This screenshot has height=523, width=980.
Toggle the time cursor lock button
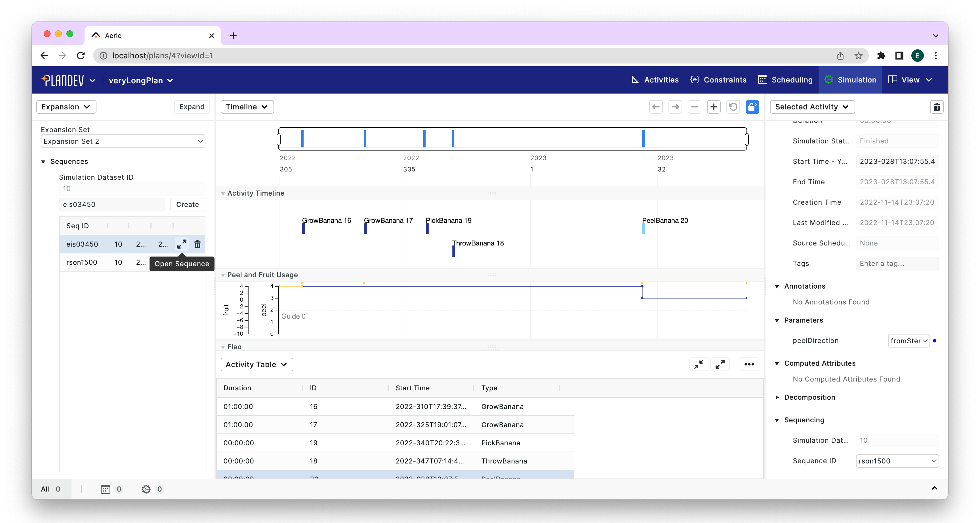pos(752,107)
